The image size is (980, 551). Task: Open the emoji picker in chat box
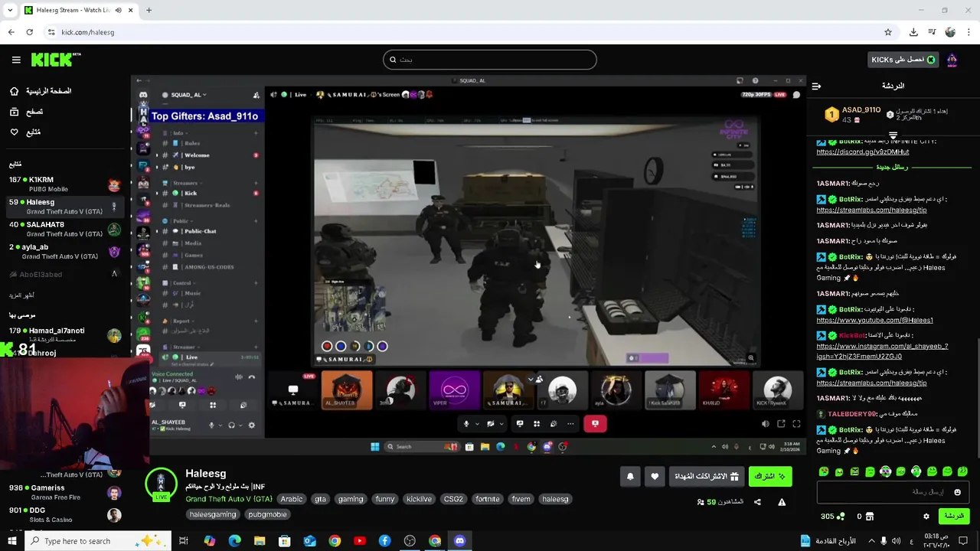(x=957, y=492)
